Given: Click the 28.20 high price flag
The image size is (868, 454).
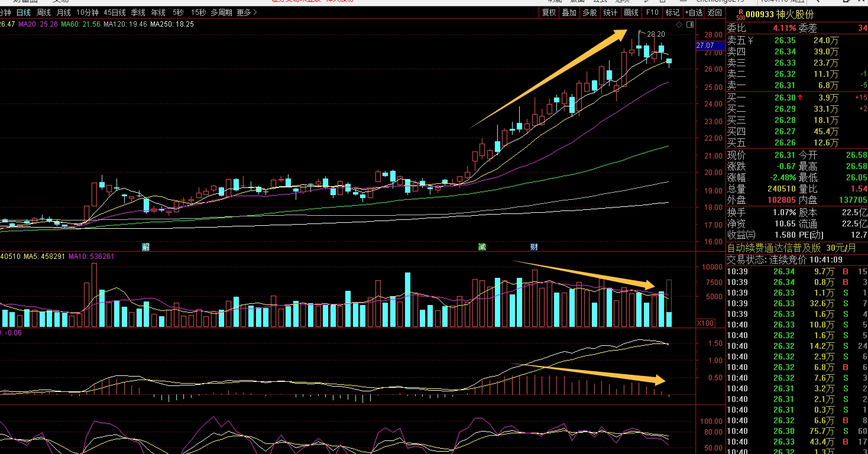Looking at the screenshot, I should tap(655, 34).
